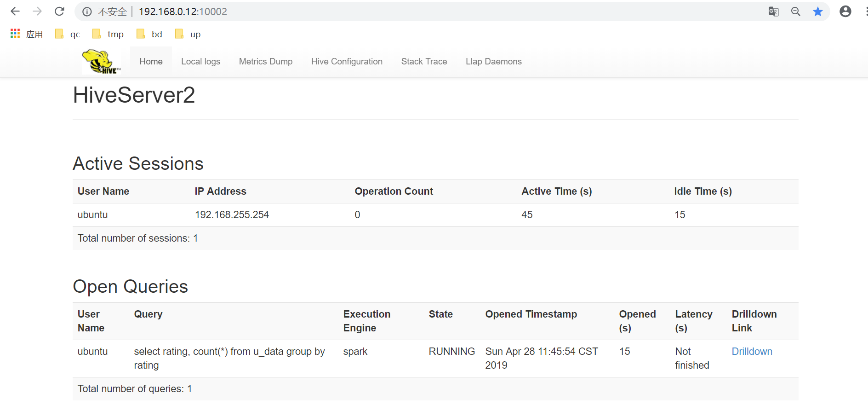Image resolution: width=868 pixels, height=417 pixels.
Task: Open the zoom magnifier icon in address bar
Action: tap(796, 12)
